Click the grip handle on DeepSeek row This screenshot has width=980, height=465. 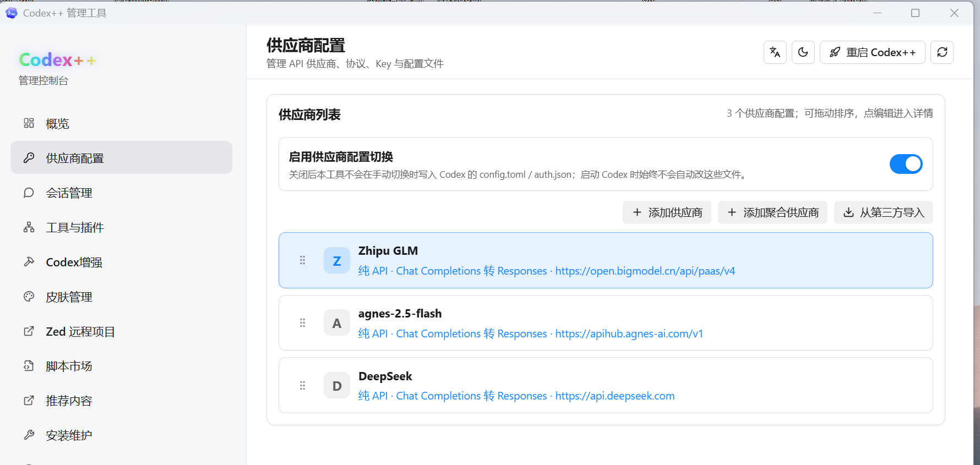(x=302, y=386)
